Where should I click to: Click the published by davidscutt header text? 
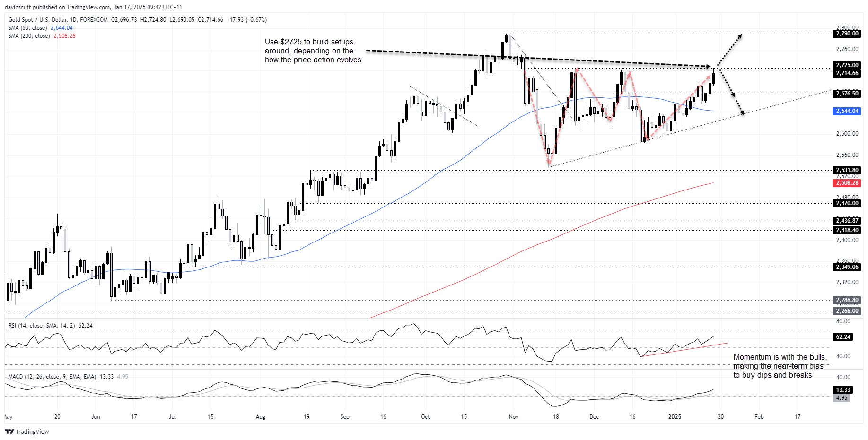click(94, 7)
